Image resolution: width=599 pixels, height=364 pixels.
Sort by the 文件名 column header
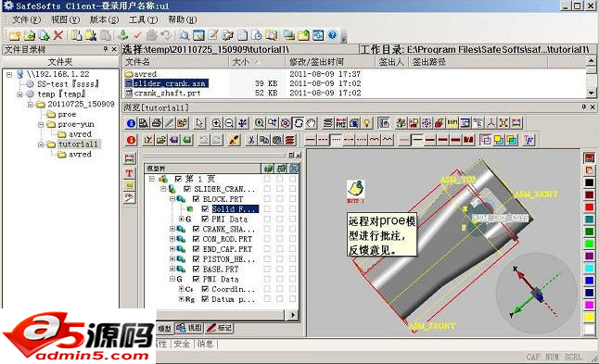175,62
